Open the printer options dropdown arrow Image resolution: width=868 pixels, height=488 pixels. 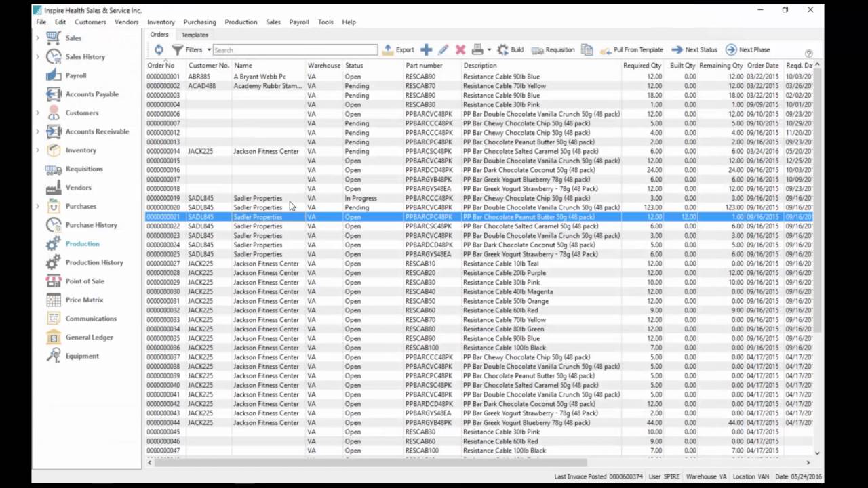click(489, 50)
